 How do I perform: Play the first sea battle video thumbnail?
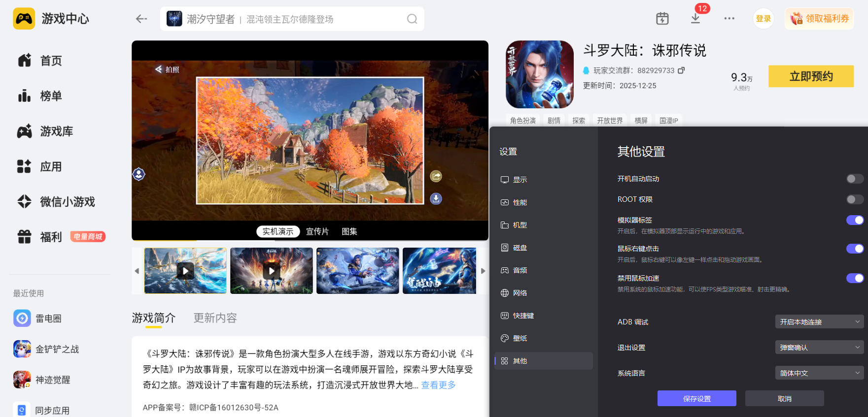click(185, 271)
